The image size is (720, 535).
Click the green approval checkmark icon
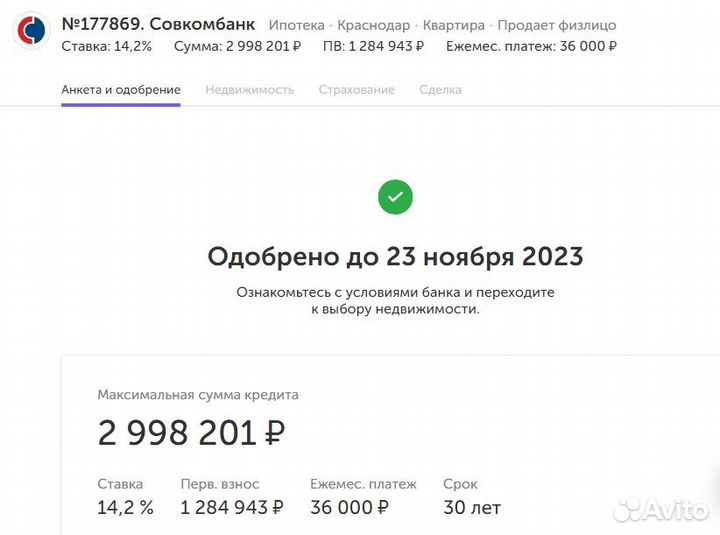tap(395, 197)
